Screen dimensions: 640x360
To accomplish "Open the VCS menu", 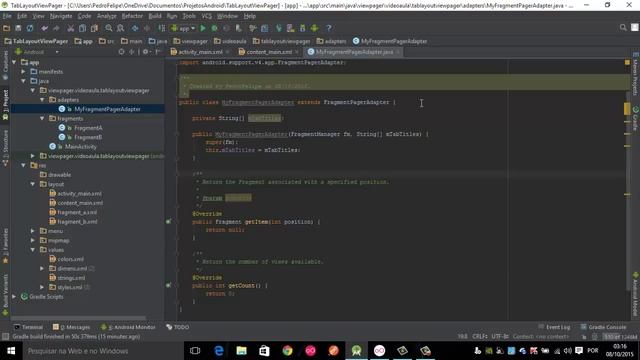I will tap(207, 16).
